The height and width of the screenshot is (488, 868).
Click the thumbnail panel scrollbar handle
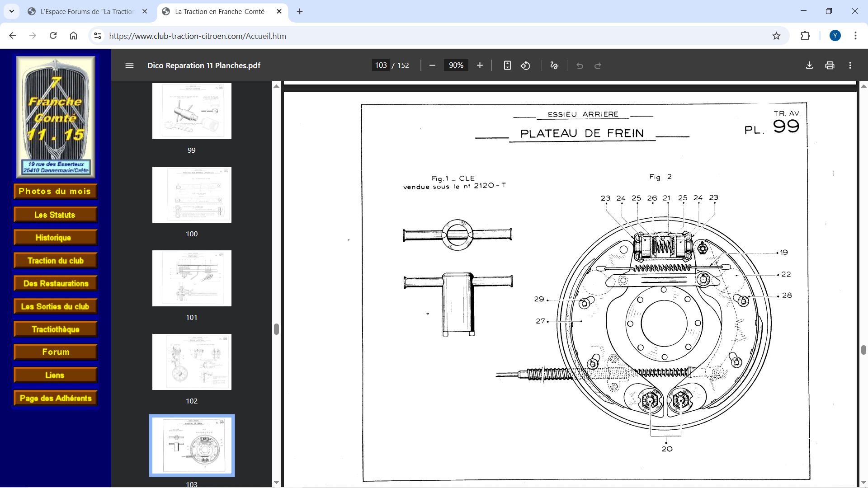[x=276, y=329]
